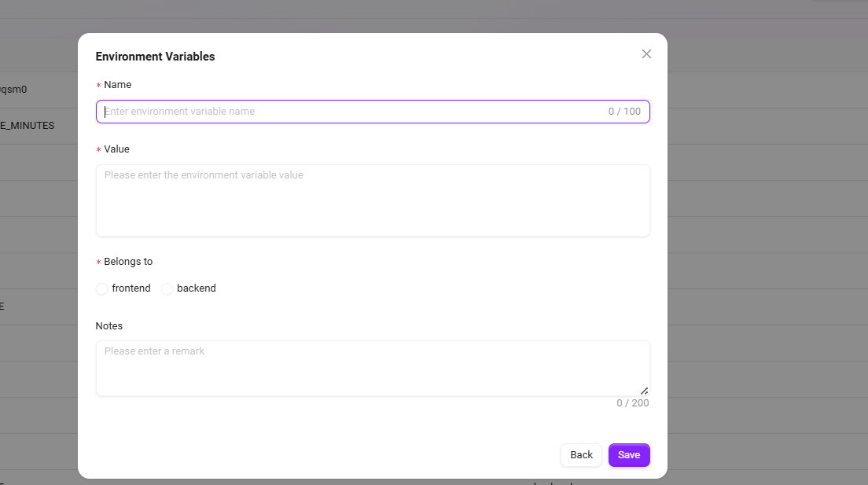This screenshot has height=485, width=868.
Task: Click the "Environment Variables" dialog title
Action: 155,57
